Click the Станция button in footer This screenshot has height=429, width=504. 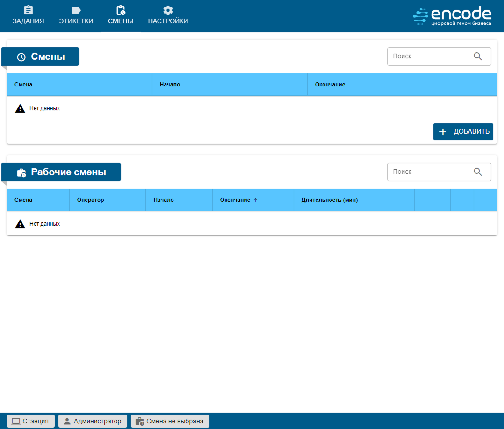(x=31, y=421)
